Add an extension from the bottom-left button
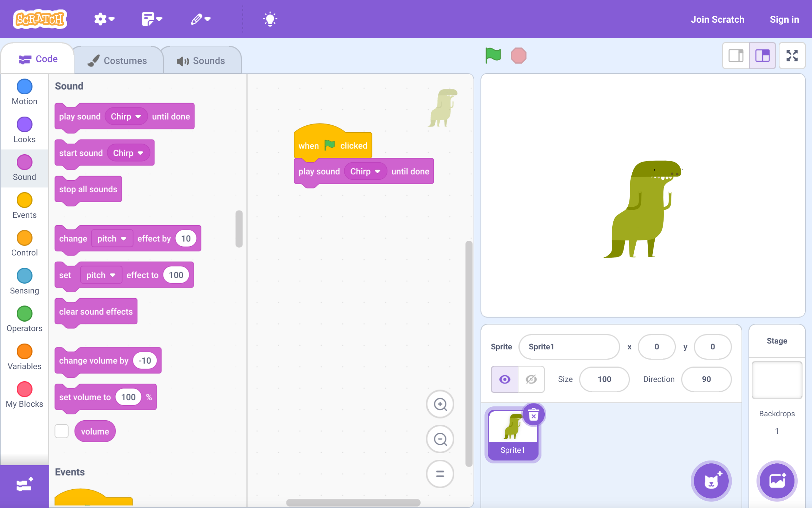This screenshot has height=508, width=812. 24,485
